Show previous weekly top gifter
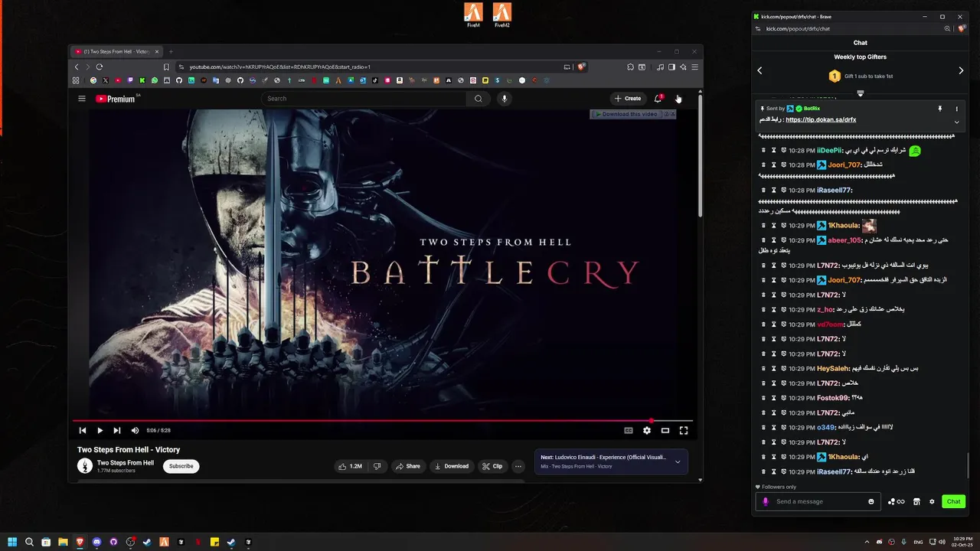Viewport: 980px width, 551px height. click(759, 70)
